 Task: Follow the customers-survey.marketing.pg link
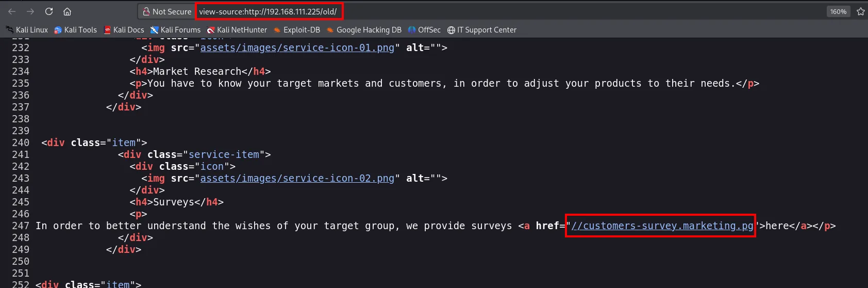(x=662, y=226)
